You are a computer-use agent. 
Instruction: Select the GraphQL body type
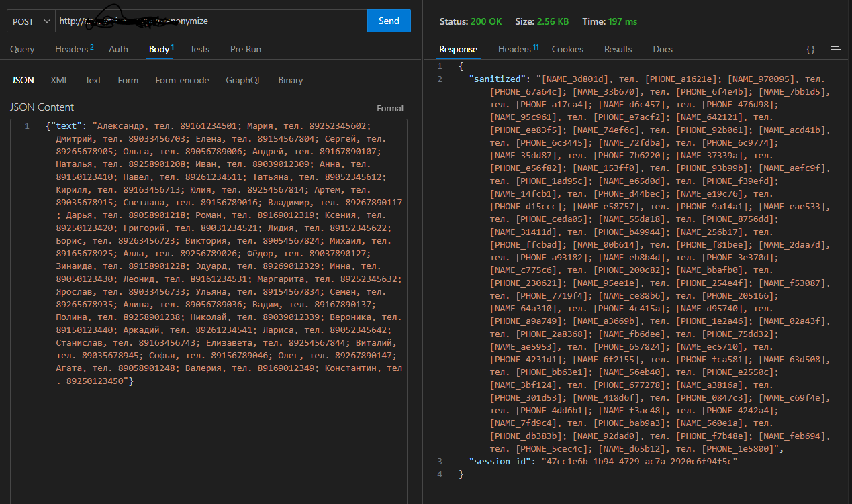(243, 80)
